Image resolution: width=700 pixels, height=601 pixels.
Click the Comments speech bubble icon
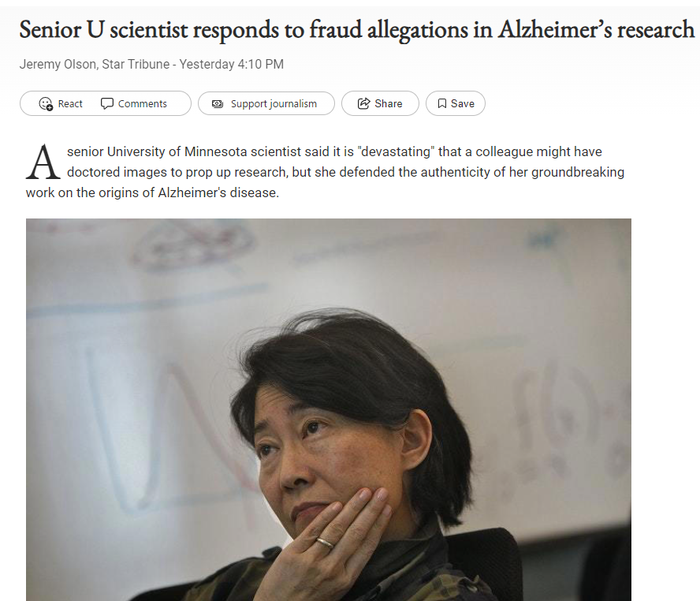[x=106, y=103]
